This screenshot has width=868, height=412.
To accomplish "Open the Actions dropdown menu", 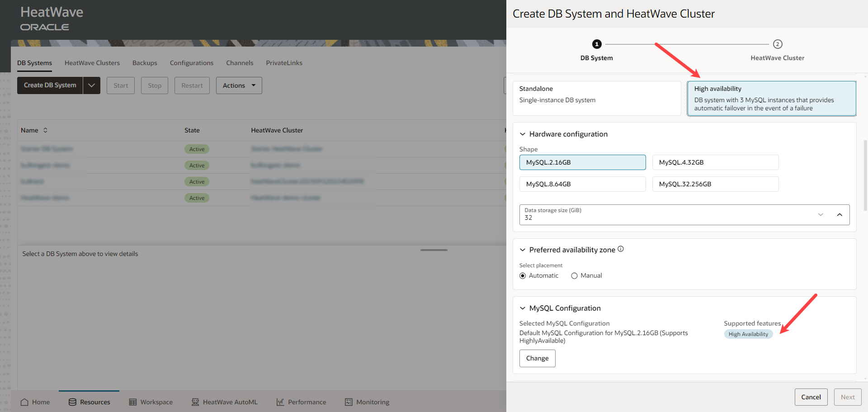I will (x=239, y=85).
